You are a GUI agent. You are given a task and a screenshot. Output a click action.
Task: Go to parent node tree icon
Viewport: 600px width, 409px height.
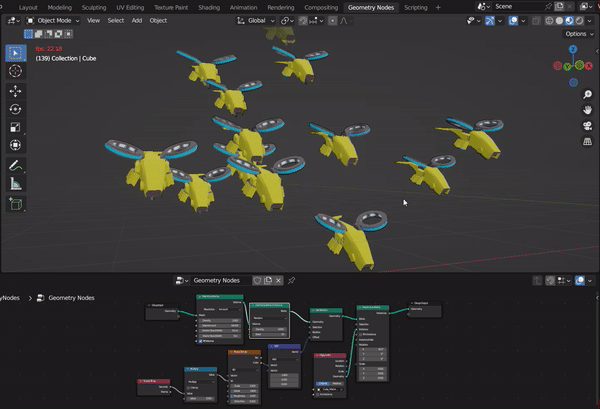tap(537, 280)
